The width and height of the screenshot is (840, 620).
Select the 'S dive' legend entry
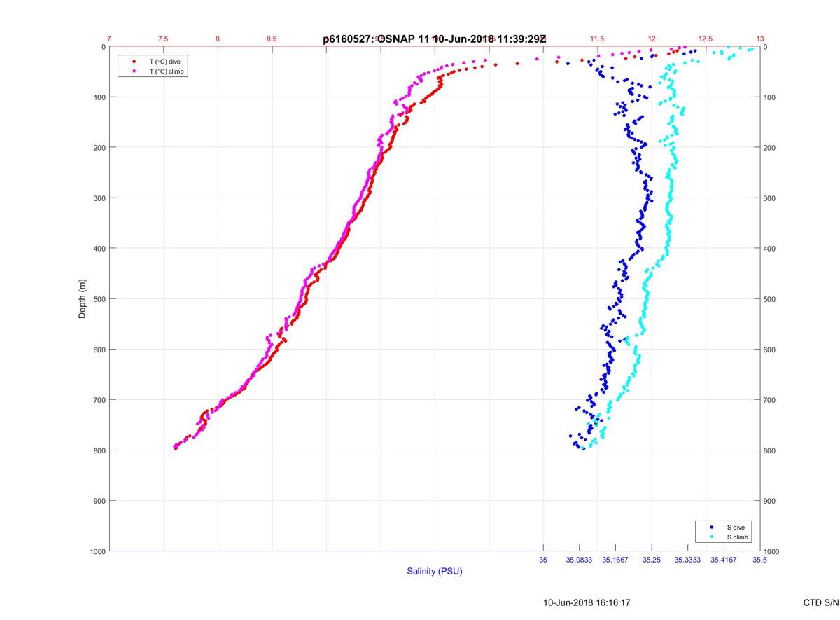[736, 527]
